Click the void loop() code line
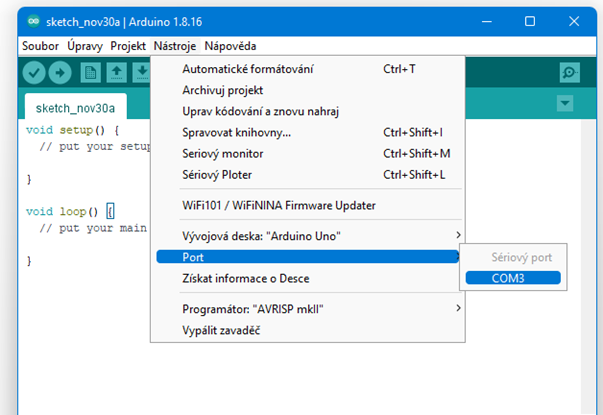Screen dimensions: 603x415 tap(70, 212)
